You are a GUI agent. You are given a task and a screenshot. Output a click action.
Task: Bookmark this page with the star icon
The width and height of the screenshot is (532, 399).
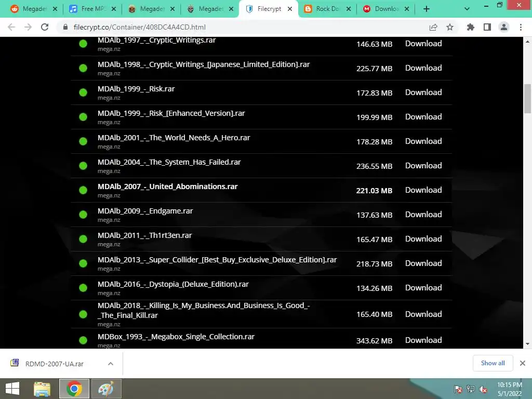point(450,27)
